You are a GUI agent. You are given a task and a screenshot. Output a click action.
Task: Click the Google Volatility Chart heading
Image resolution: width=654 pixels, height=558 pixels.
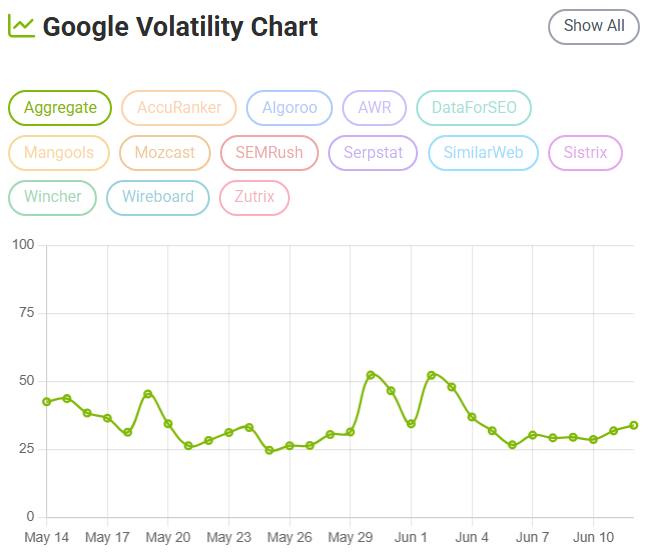coord(180,27)
